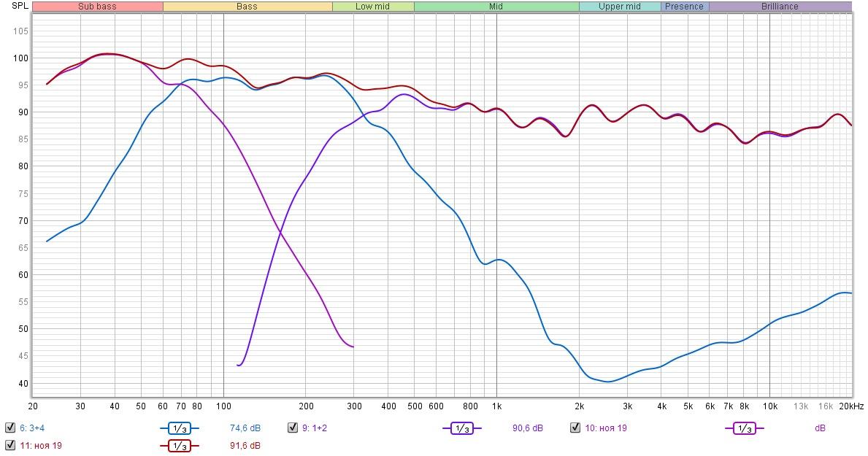Click the 91,6 dB readout value
The image size is (868, 456).
pyautogui.click(x=246, y=446)
